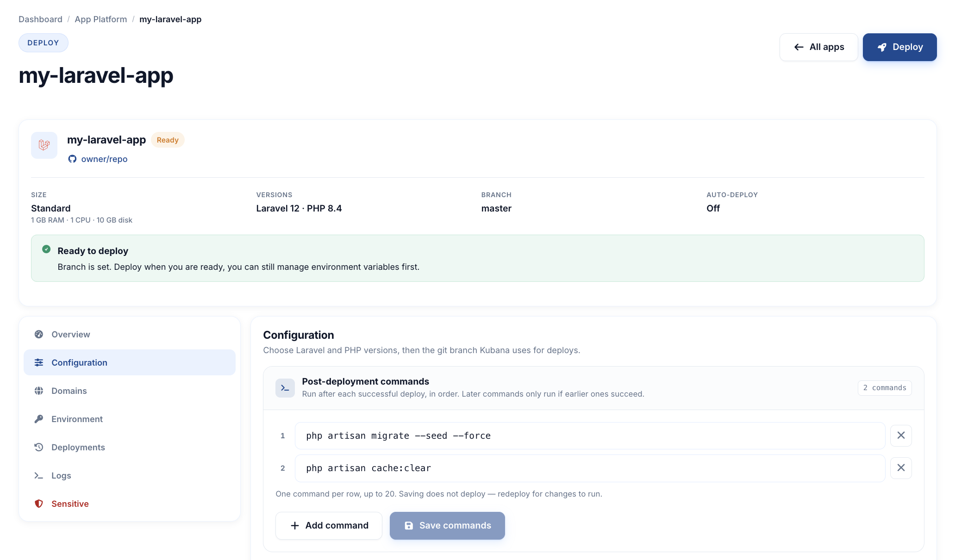The height and width of the screenshot is (560, 974).
Task: Open the Dashboard breadcrumb link
Action: pyautogui.click(x=40, y=19)
